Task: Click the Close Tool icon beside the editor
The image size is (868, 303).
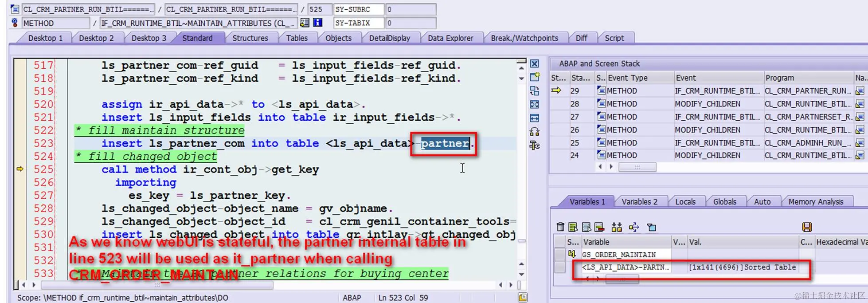Action: click(x=535, y=64)
